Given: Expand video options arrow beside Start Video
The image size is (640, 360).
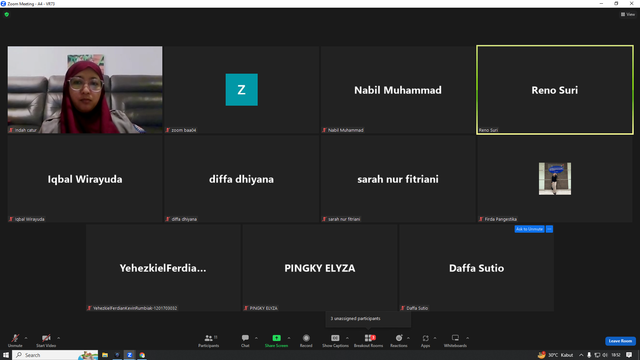Looking at the screenshot, I should [59, 338].
